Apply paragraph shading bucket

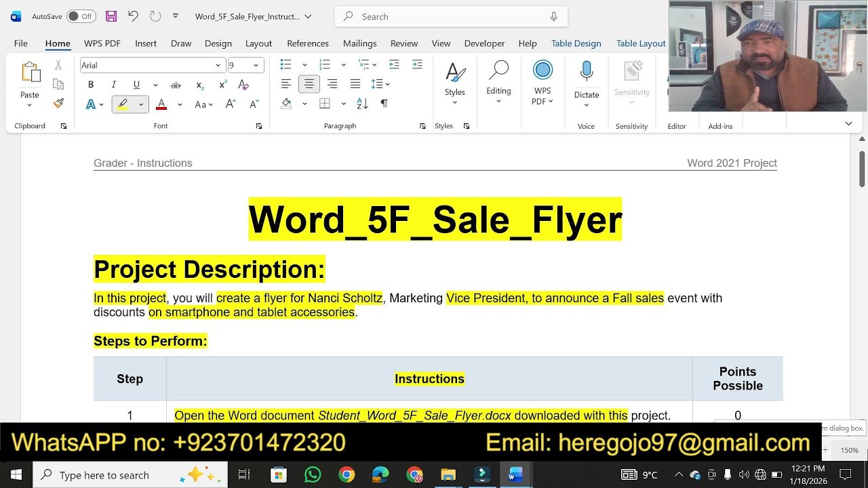286,104
